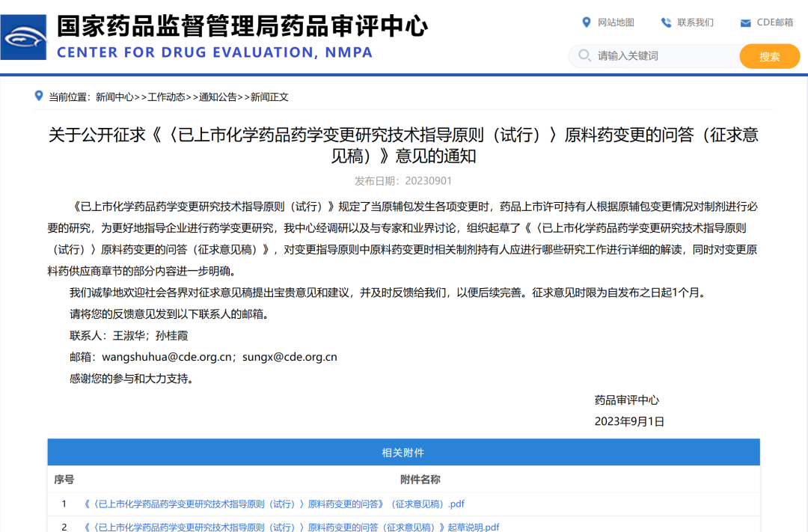
Task: Click the 相关附件 header bar
Action: pyautogui.click(x=403, y=452)
